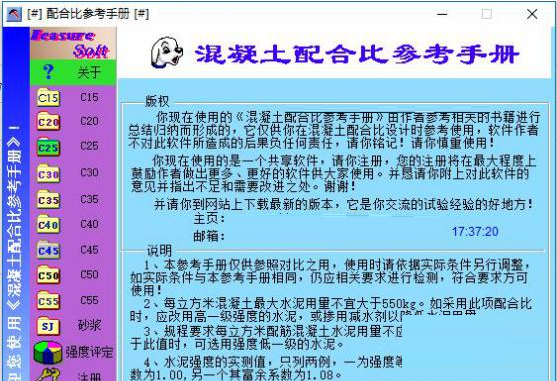Click the 版权 group heading
Viewport: 557px width, 381px height.
coord(157,101)
